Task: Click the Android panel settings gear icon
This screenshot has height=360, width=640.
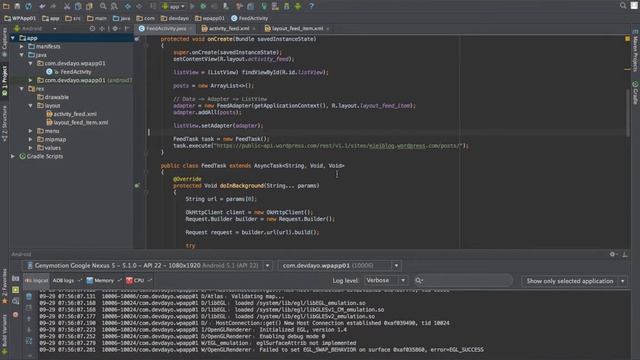Action: pos(612,254)
